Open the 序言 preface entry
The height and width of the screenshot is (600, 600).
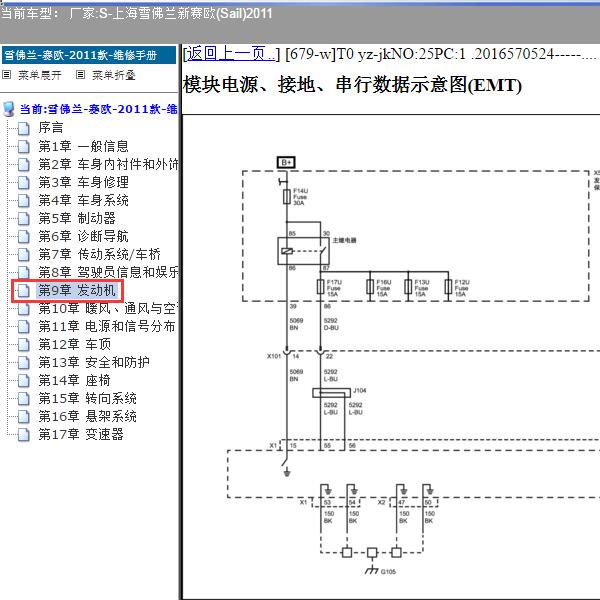pyautogui.click(x=51, y=128)
